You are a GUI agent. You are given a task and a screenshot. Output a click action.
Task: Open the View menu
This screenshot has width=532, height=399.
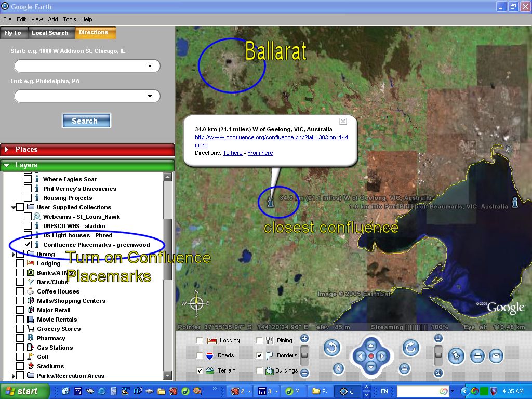(37, 19)
